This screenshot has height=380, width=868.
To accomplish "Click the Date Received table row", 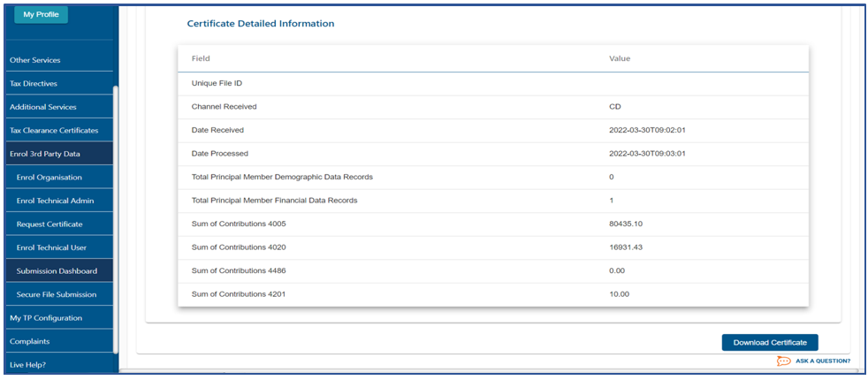I will tap(492, 130).
